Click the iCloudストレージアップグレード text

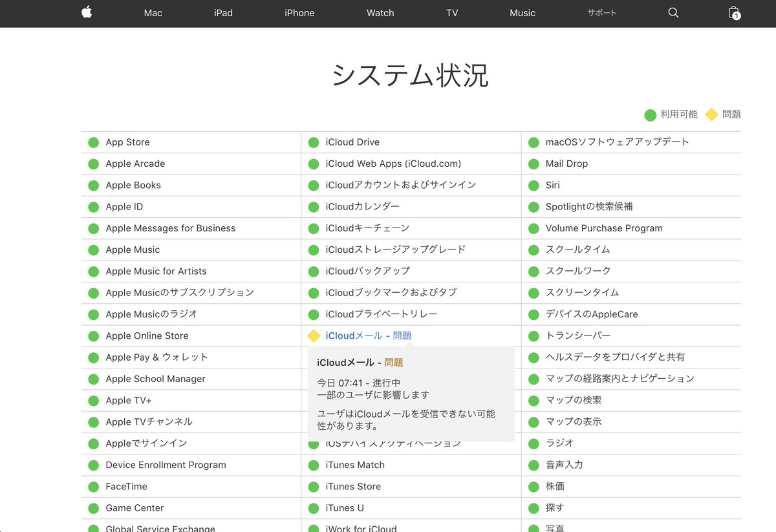point(395,250)
